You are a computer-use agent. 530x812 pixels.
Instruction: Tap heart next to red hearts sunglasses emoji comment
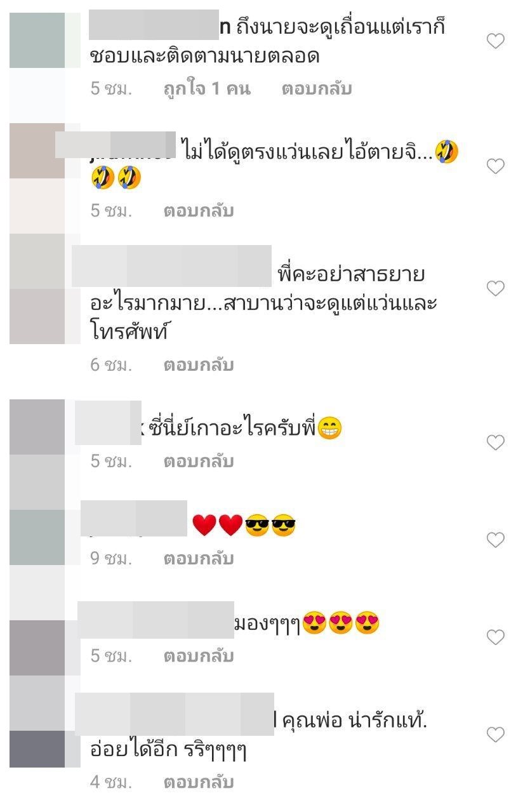(495, 540)
